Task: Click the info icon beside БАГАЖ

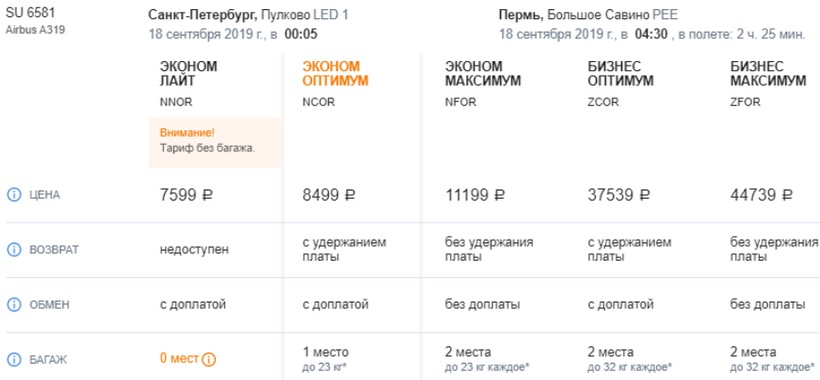Action: point(14,360)
